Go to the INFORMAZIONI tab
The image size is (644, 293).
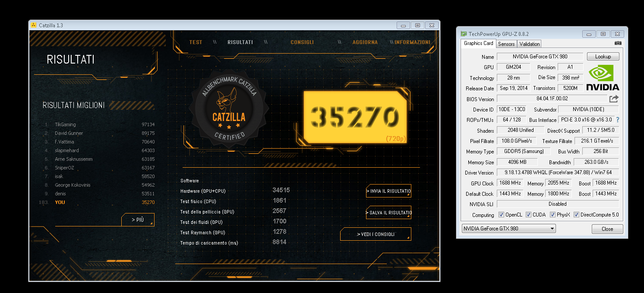pos(412,42)
